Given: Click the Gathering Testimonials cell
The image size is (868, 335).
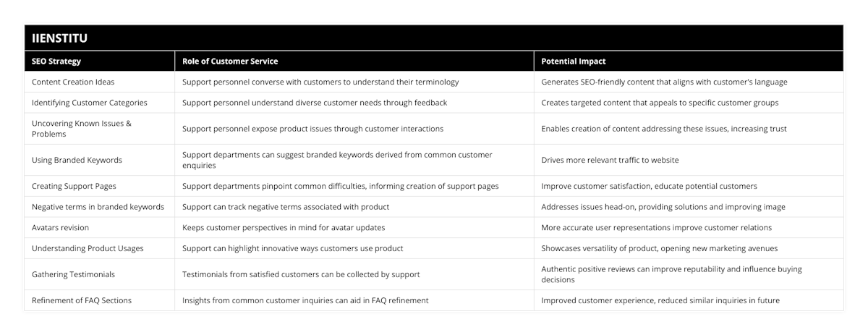Looking at the screenshot, I should [73, 274].
